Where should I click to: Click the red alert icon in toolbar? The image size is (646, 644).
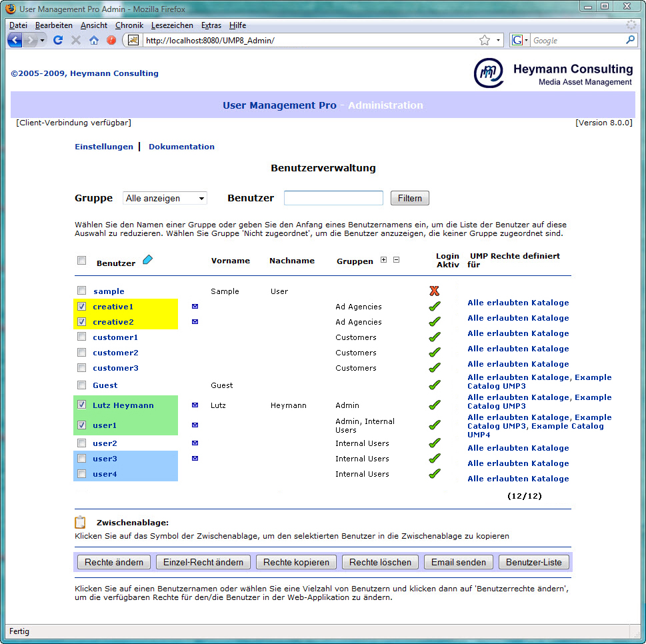111,40
